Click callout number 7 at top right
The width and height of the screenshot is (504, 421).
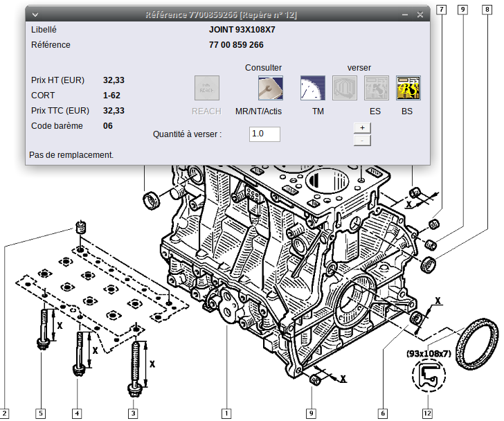[442, 10]
